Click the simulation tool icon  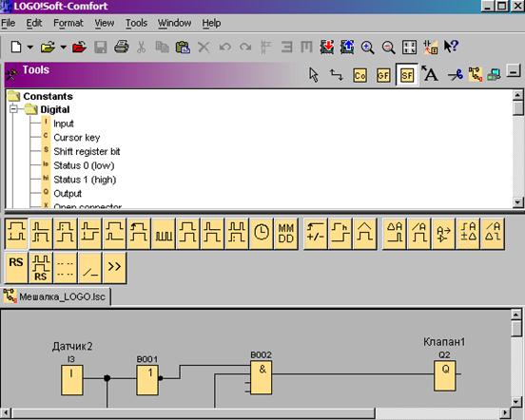click(476, 74)
